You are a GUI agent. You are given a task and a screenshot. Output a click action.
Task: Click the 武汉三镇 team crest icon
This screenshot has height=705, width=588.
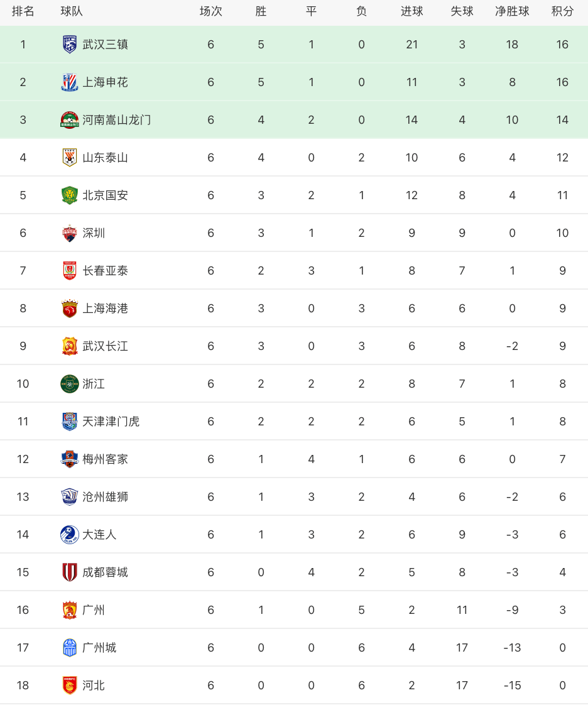click(x=70, y=45)
